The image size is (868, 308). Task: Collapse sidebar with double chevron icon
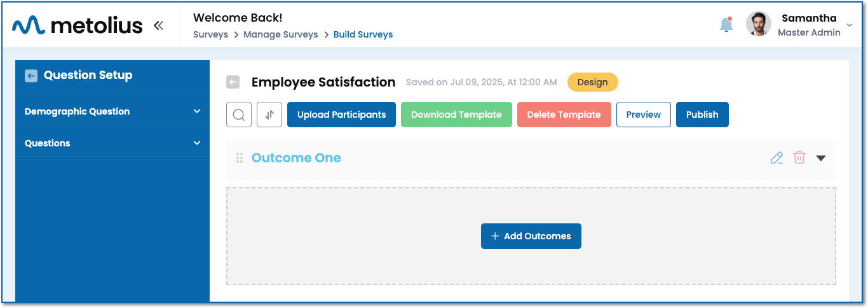[x=158, y=25]
